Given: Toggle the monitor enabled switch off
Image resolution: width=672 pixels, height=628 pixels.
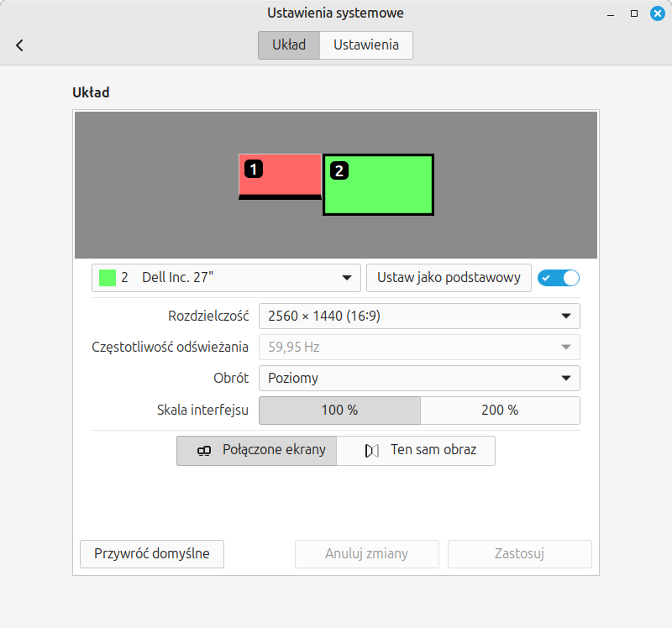Looking at the screenshot, I should click(559, 278).
